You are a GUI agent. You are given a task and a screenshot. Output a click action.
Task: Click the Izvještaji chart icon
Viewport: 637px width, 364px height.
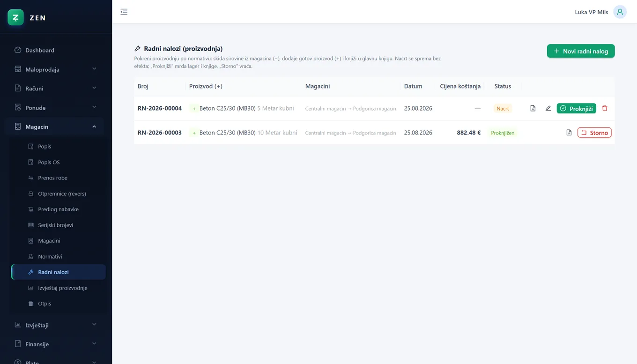[x=18, y=325]
